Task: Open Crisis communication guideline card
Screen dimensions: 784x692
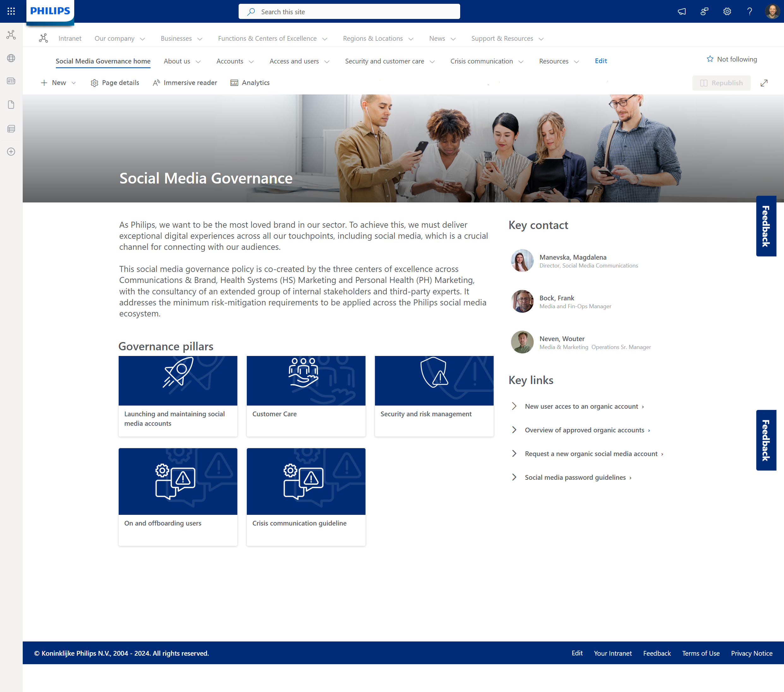Action: [306, 496]
